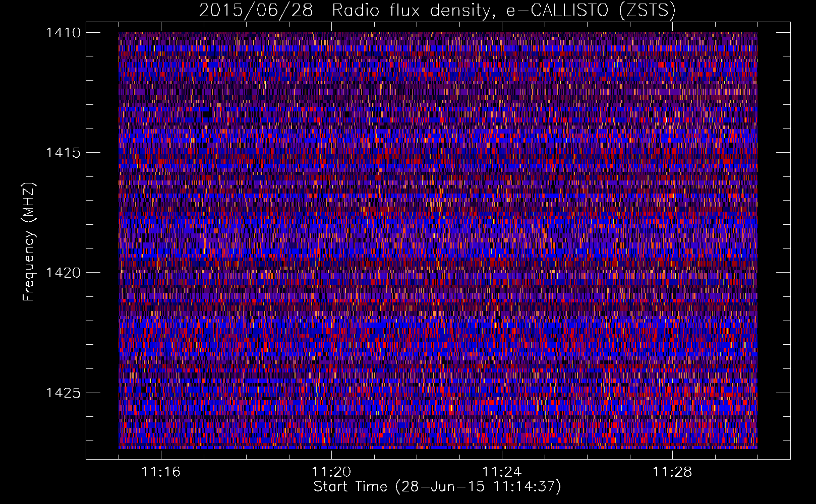Select the 1425 frequency axis label
816x504 pixels.
coord(63,393)
